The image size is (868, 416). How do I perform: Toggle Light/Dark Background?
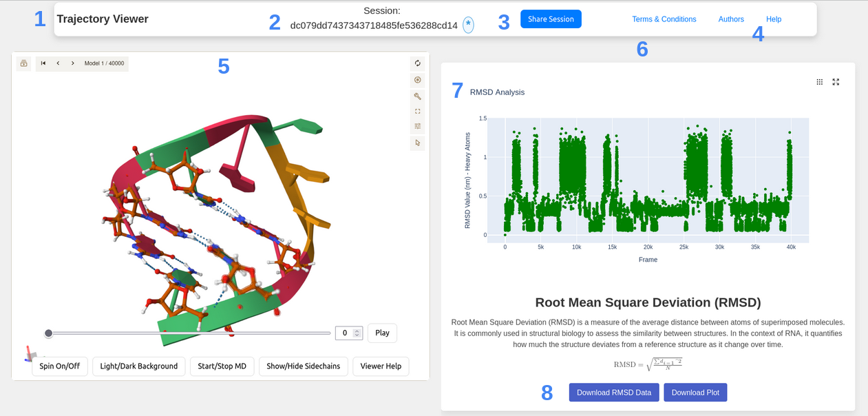139,366
